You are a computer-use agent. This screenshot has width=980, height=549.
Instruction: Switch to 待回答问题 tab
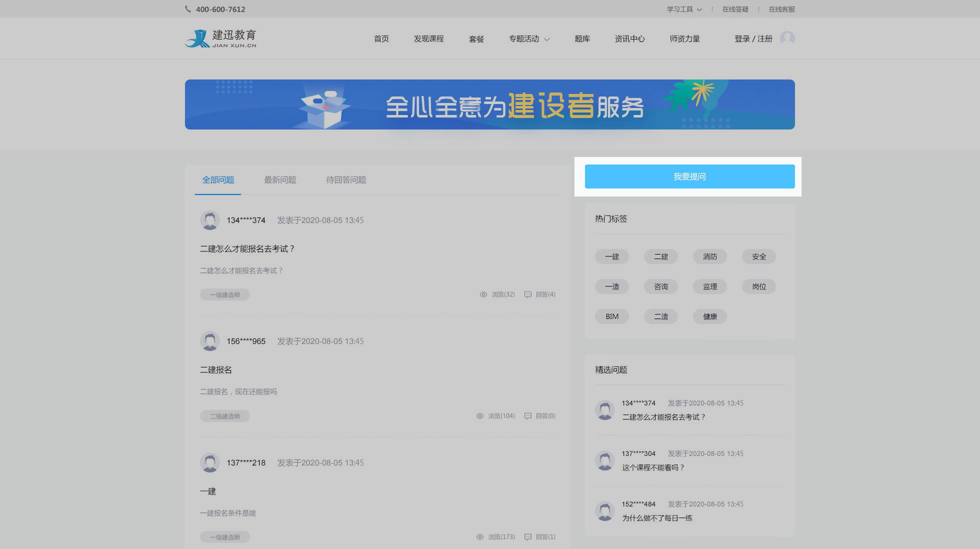tap(346, 179)
